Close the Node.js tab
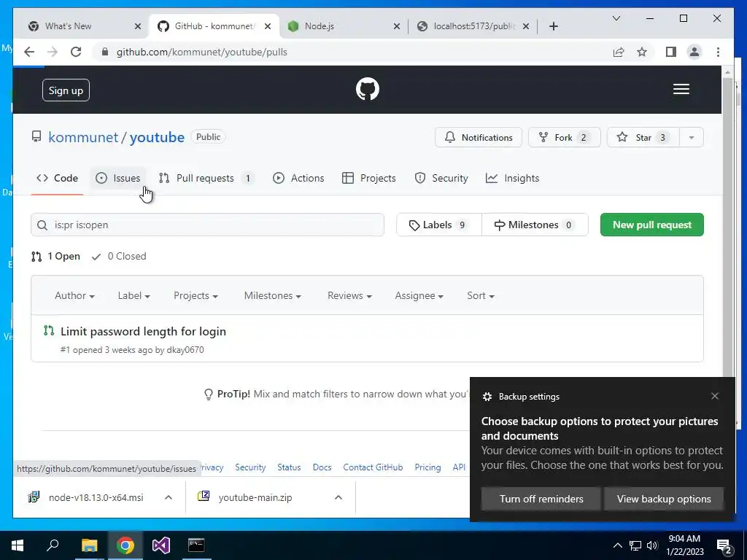This screenshot has width=747, height=560. (x=396, y=26)
